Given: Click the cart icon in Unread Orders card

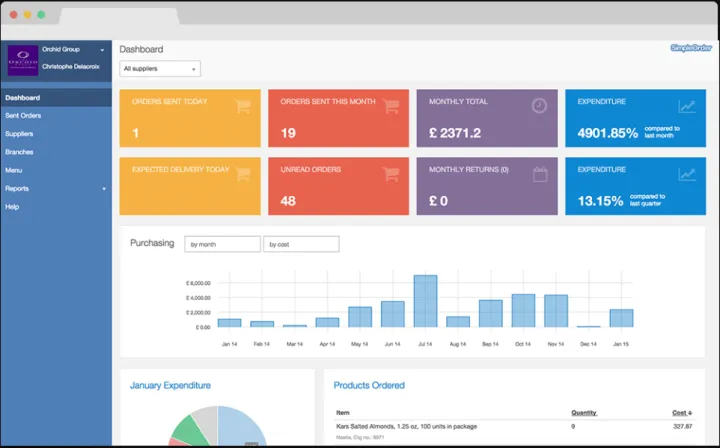Looking at the screenshot, I should click(x=390, y=174).
